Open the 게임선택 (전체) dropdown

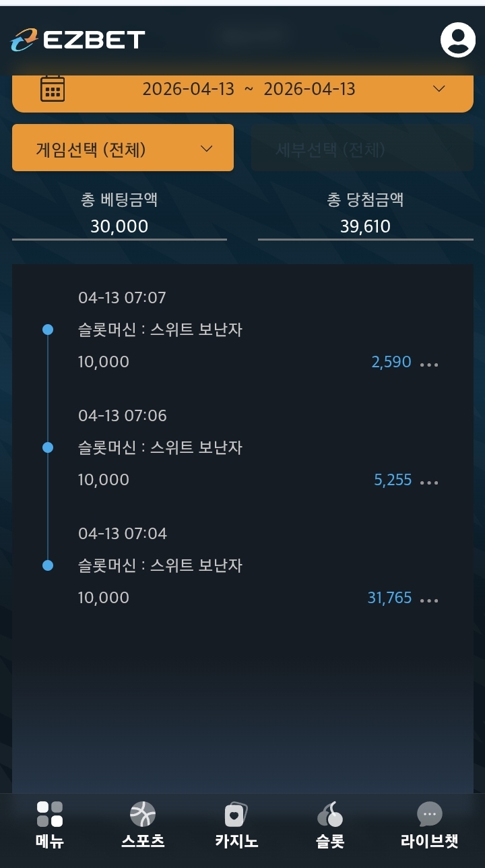coord(123,148)
